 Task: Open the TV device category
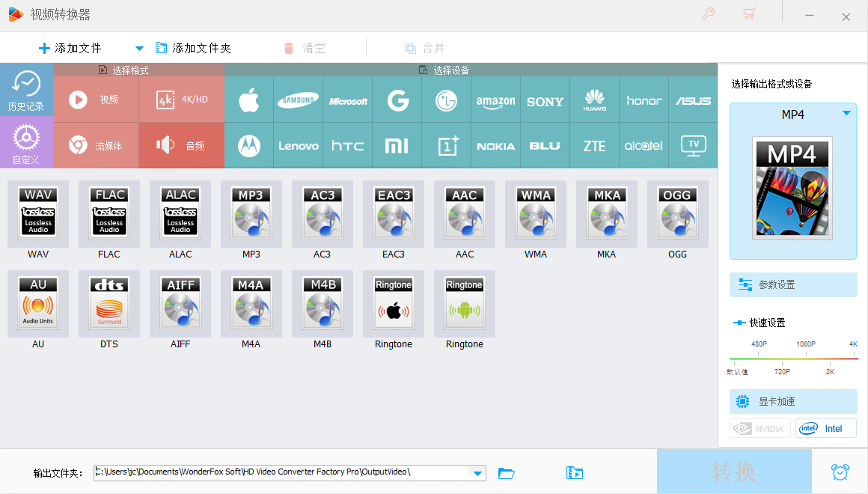click(693, 146)
